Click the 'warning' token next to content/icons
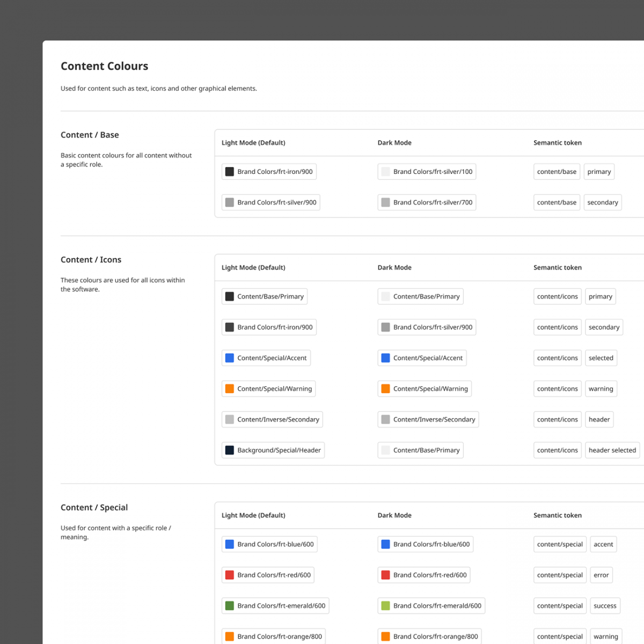This screenshot has height=644, width=644. (601, 389)
